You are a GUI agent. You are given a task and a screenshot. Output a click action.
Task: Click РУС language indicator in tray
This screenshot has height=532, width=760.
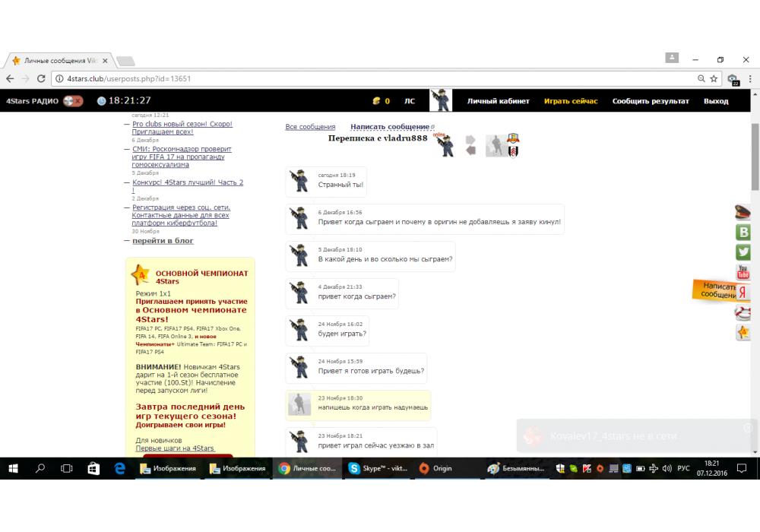[683, 468]
